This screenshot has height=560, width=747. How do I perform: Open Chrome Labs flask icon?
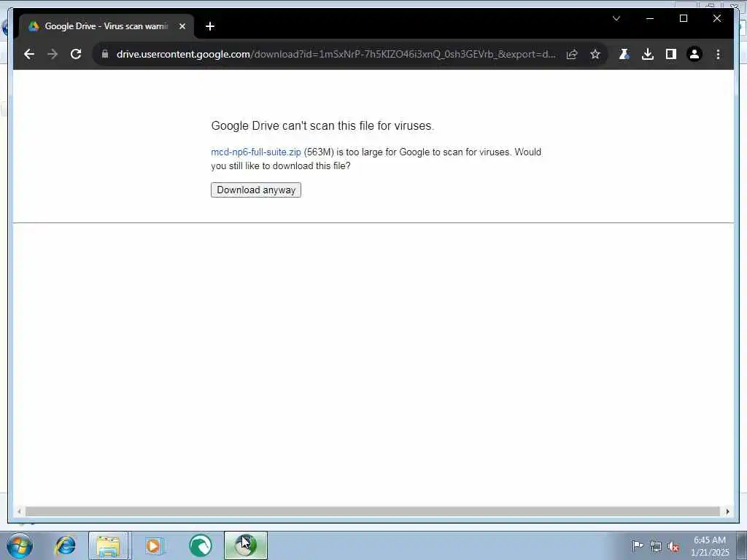[624, 54]
